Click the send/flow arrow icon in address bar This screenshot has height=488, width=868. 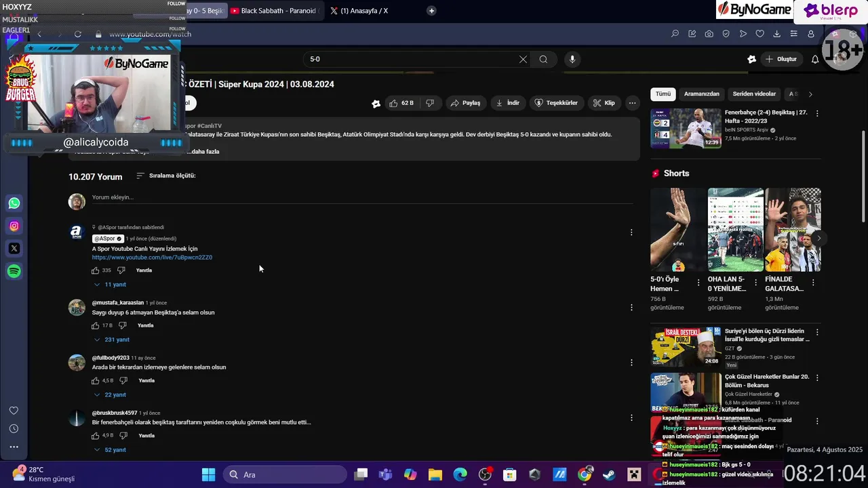point(743,34)
